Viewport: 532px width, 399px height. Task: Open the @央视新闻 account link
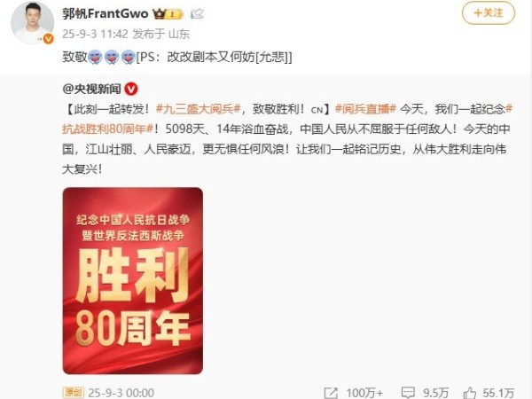[91, 90]
